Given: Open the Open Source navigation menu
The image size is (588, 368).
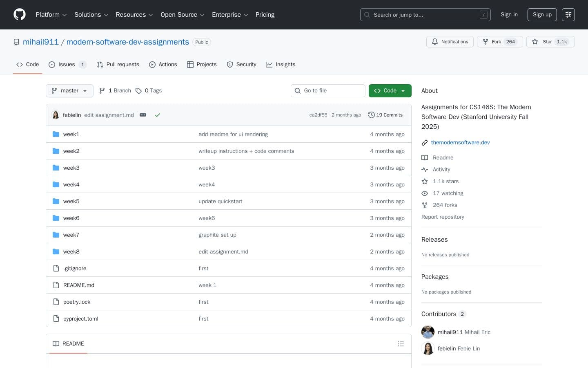Looking at the screenshot, I should tap(182, 15).
